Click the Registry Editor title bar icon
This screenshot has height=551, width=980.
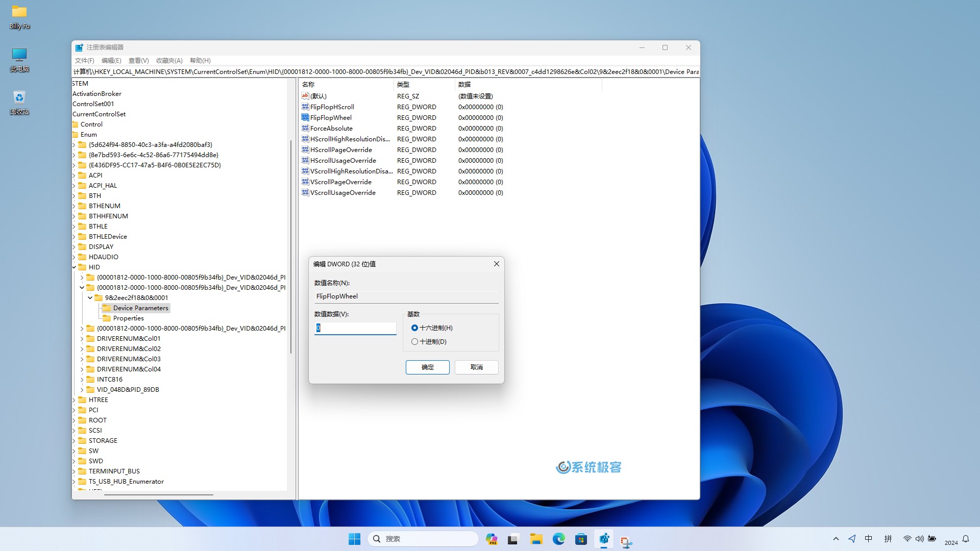pyautogui.click(x=79, y=47)
